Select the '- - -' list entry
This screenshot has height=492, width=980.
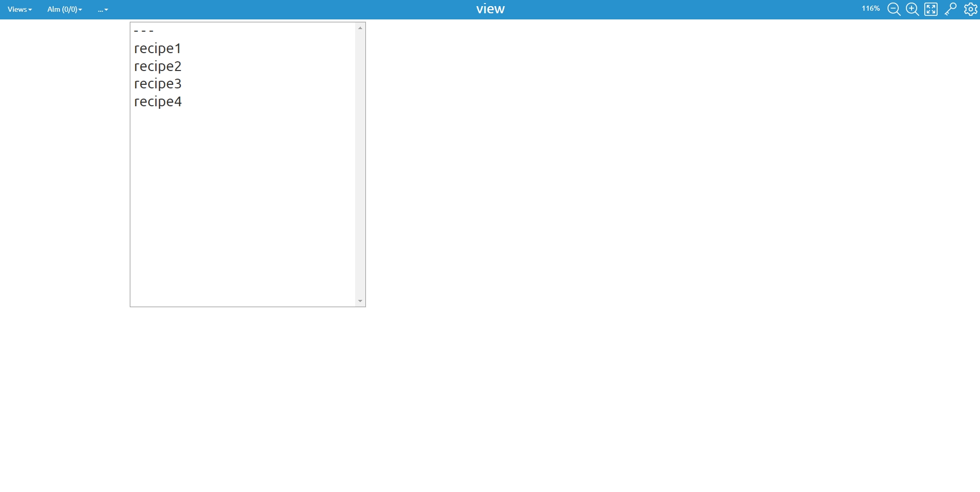[x=243, y=31]
